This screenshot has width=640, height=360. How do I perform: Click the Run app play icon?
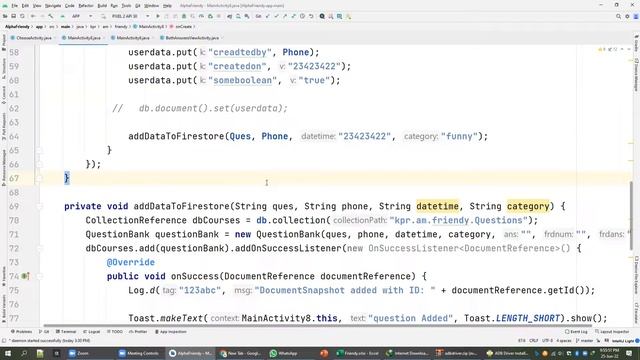(158, 16)
